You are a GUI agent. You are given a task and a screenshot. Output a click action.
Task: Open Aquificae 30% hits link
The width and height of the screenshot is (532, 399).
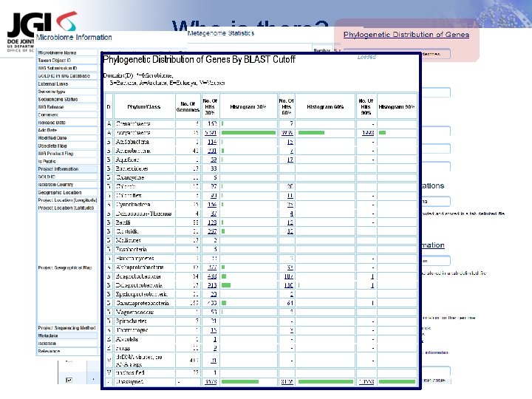[x=214, y=160]
